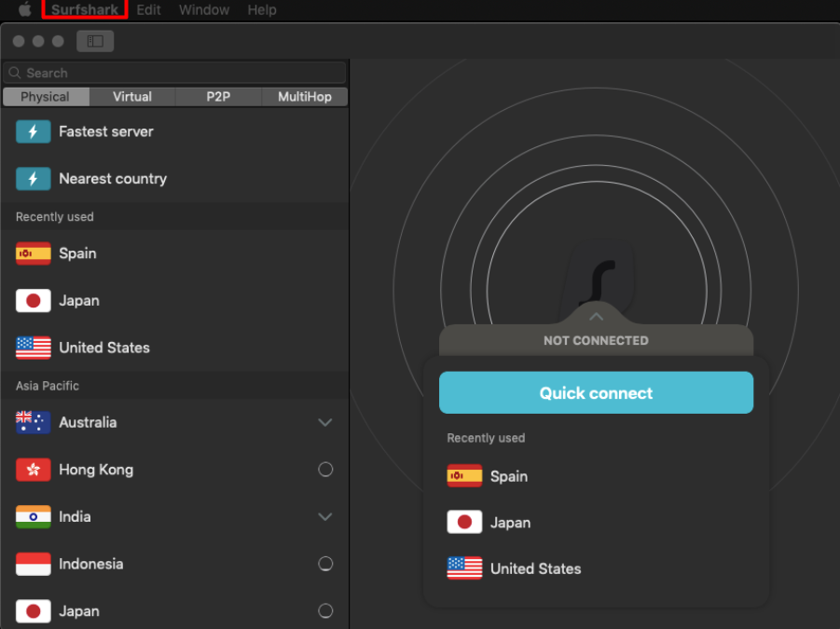Screen dimensions: 840x629
Task: Connect to Japan from quick connect panel
Action: 597,523
